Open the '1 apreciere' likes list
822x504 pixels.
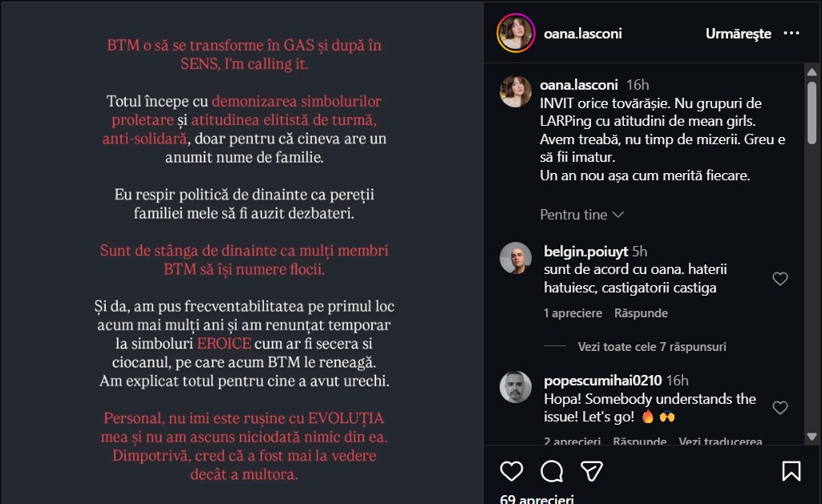pyautogui.click(x=572, y=313)
